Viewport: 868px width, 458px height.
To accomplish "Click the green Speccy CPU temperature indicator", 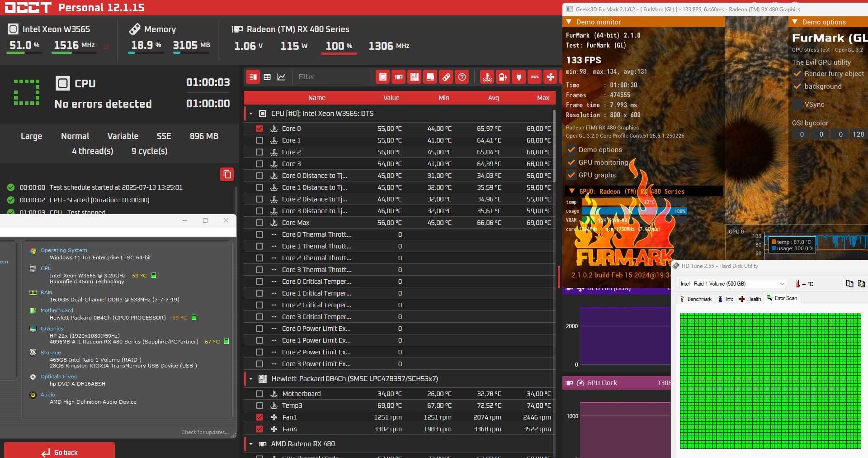I will (154, 275).
